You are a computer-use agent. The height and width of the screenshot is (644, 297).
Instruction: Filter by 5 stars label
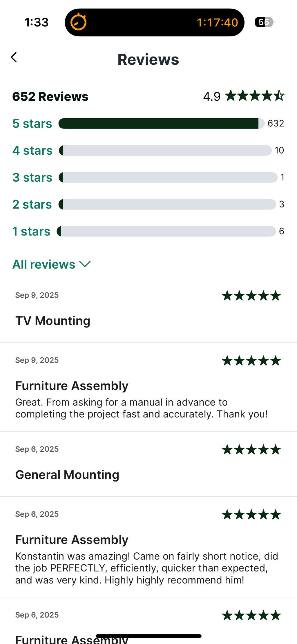click(x=32, y=124)
